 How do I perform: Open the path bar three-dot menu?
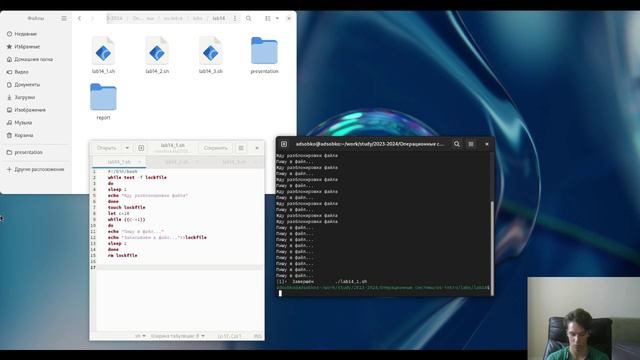(235, 18)
